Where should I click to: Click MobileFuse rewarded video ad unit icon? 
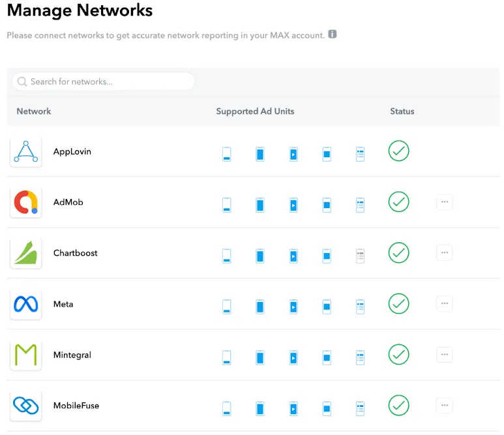(x=293, y=408)
